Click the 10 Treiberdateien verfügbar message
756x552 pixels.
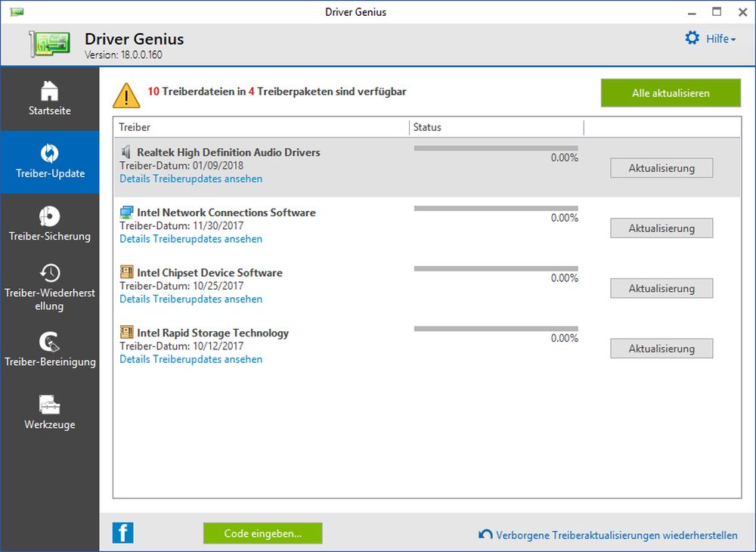277,91
